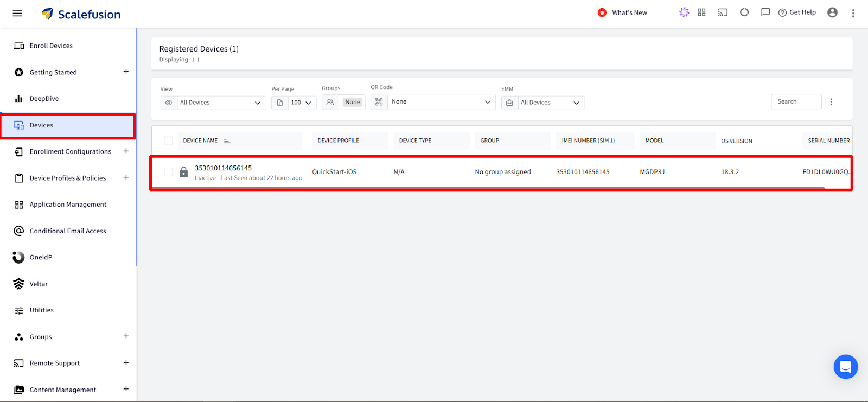
Task: Open Application Management
Action: 68,205
